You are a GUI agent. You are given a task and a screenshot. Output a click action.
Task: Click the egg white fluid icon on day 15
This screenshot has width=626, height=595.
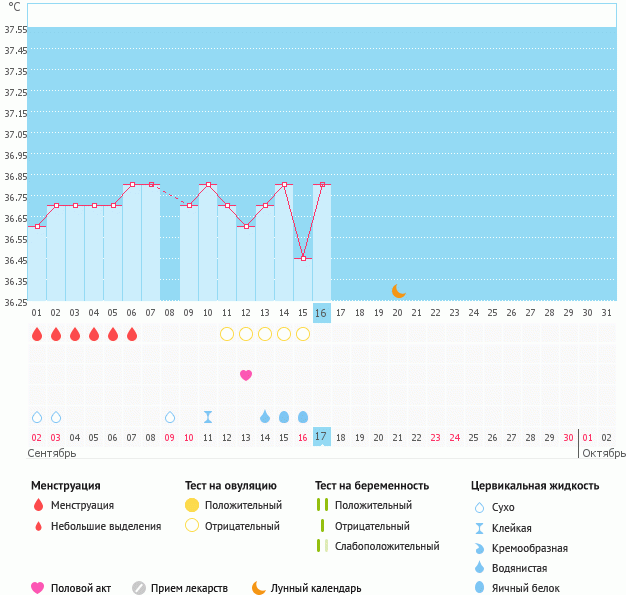point(303,416)
